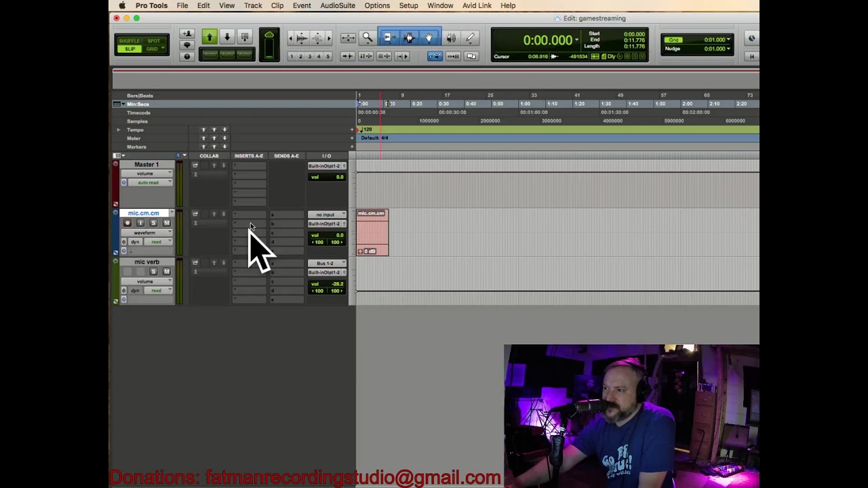This screenshot has height=488, width=868.
Task: Select SPOT edit mode
Action: point(154,41)
